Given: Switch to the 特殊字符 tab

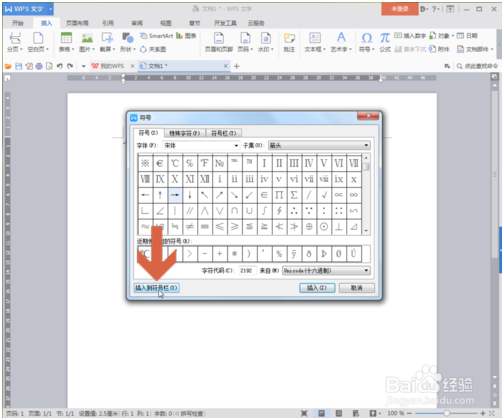Looking at the screenshot, I should pyautogui.click(x=184, y=133).
